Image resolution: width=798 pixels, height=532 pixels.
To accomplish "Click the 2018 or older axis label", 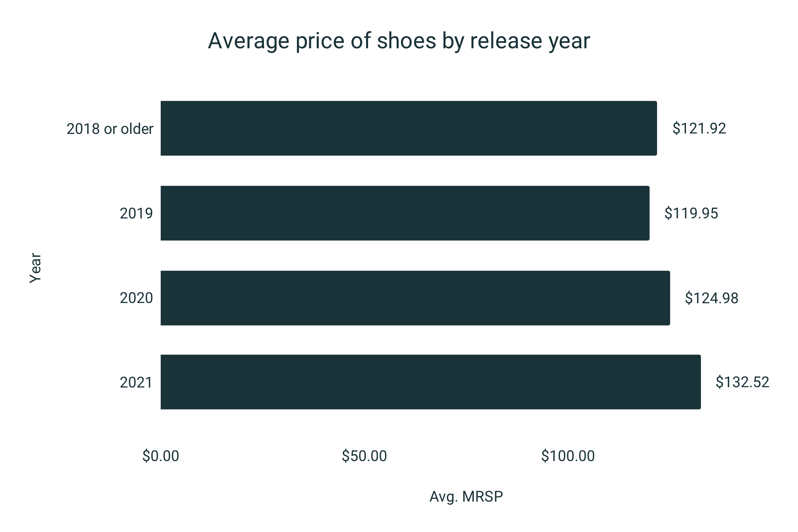I will (110, 129).
